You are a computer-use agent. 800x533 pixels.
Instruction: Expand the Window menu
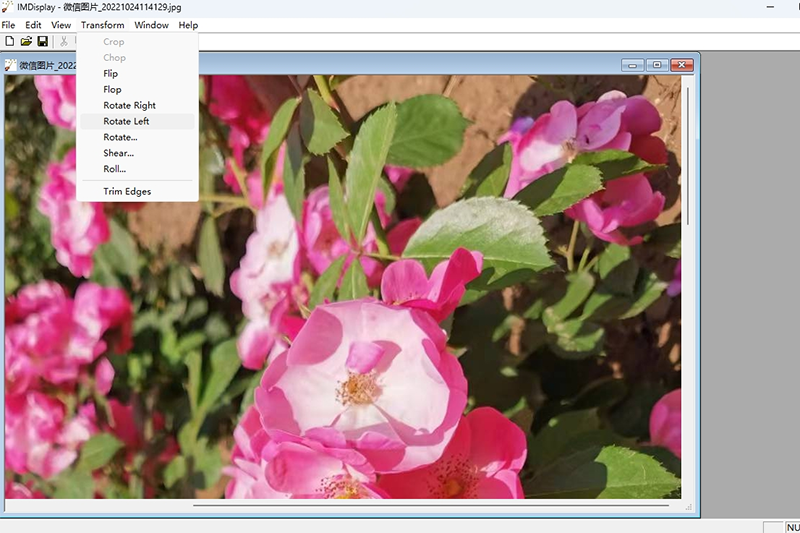pyautogui.click(x=151, y=25)
